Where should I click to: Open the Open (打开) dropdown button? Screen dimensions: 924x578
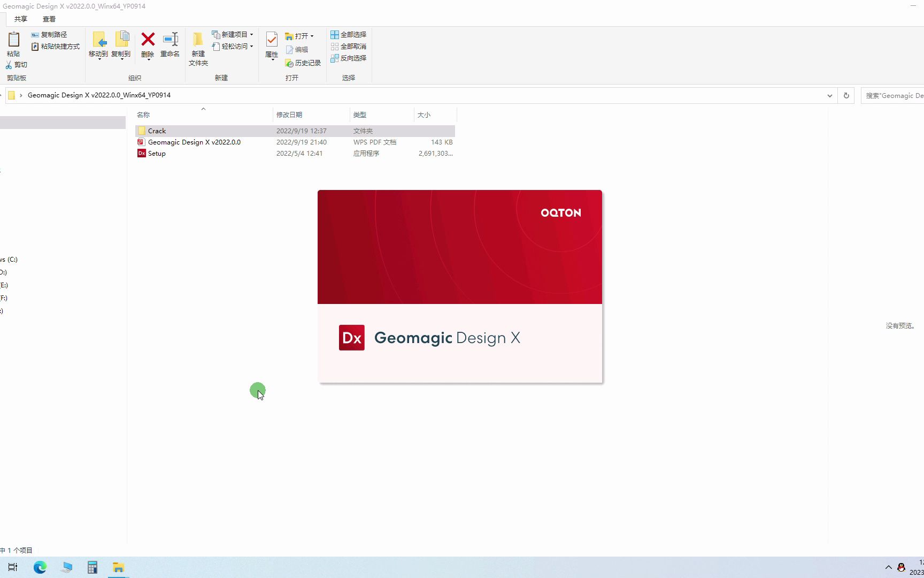pyautogui.click(x=299, y=36)
